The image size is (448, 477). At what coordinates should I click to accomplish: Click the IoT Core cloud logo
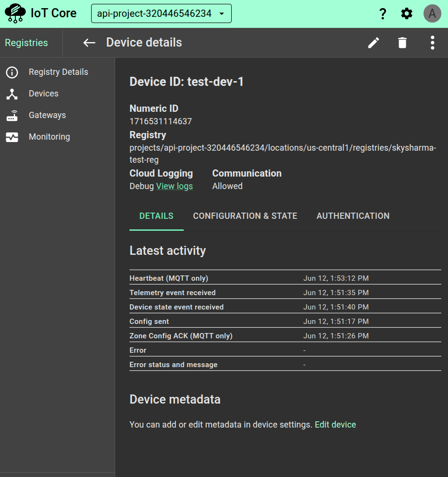[x=15, y=13]
